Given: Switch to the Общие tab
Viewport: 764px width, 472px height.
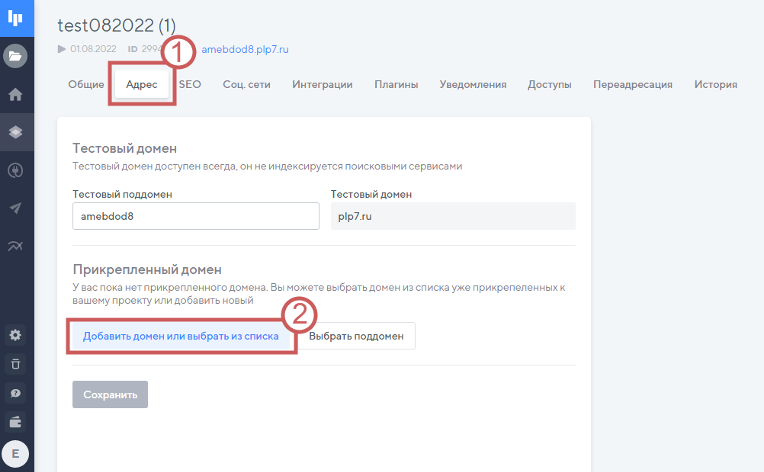Looking at the screenshot, I should 86,85.
